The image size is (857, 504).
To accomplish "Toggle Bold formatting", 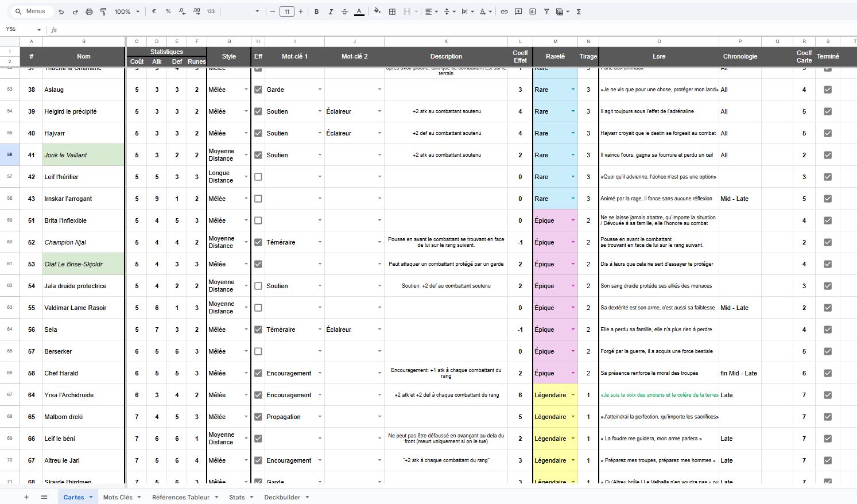I will [x=316, y=11].
